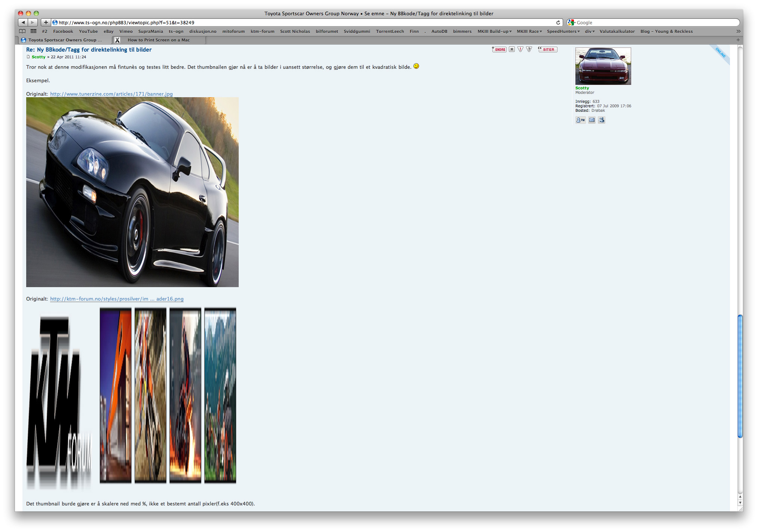Open the ENDRE edit post icon
Viewport: 758px width, 532px height.
click(499, 49)
